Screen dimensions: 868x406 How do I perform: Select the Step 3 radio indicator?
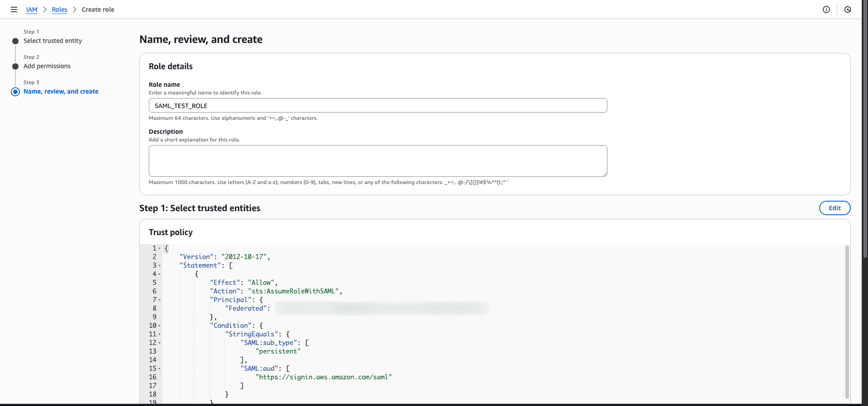point(15,92)
